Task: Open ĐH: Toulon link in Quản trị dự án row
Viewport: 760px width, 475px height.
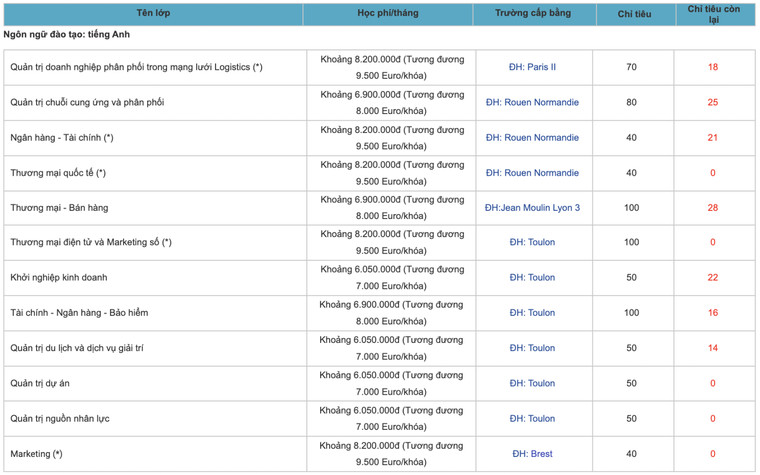Action: coord(532,383)
